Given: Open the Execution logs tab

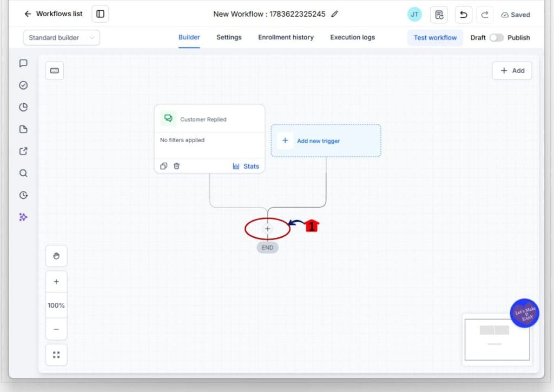Looking at the screenshot, I should pyautogui.click(x=353, y=37).
